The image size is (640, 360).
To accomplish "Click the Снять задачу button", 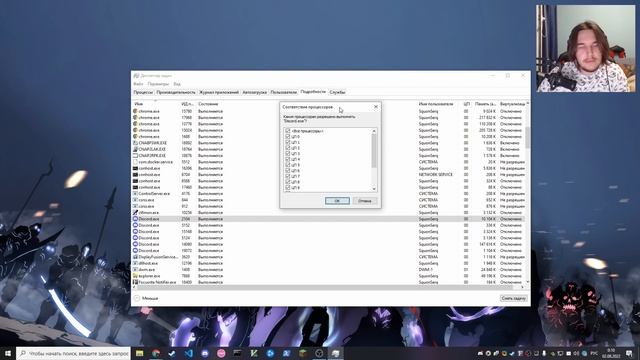I will pyautogui.click(x=513, y=298).
